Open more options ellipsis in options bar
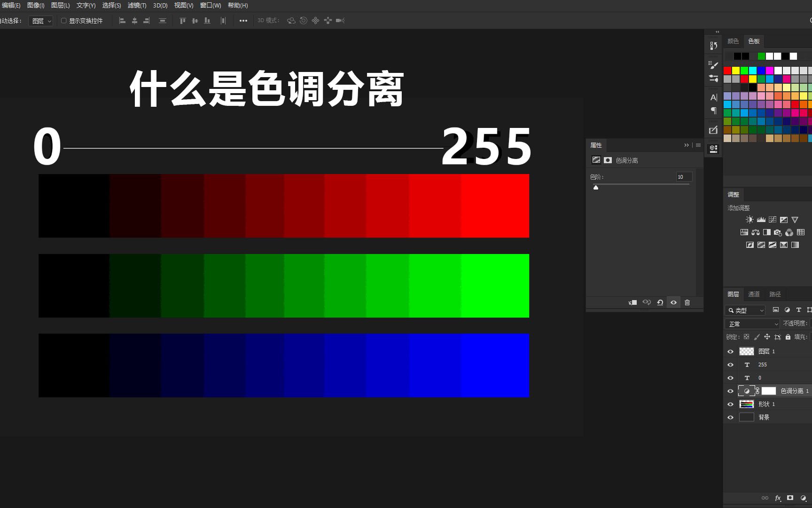This screenshot has height=508, width=812. 243,21
